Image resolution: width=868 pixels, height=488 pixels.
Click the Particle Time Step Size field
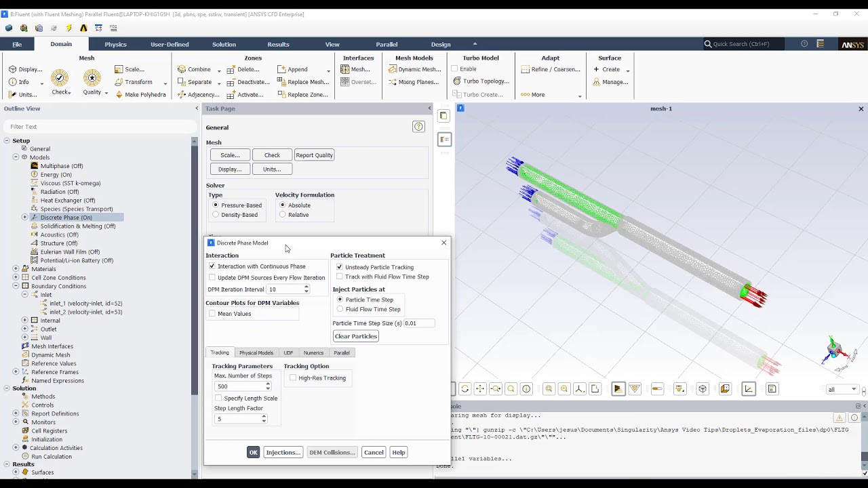coord(419,323)
